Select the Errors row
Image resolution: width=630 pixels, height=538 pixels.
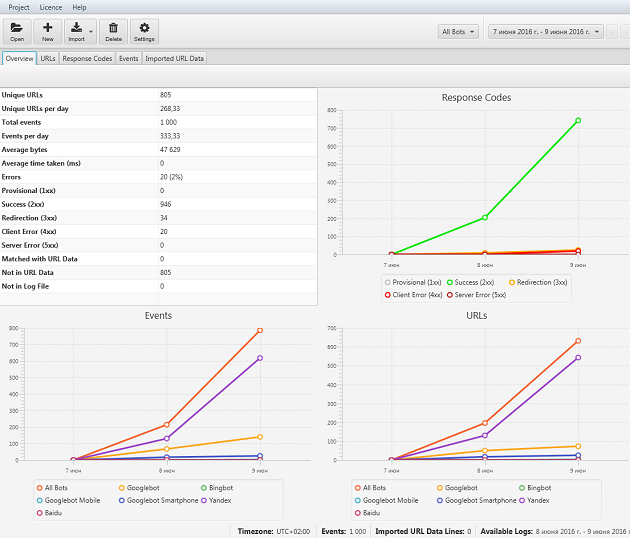(159, 177)
